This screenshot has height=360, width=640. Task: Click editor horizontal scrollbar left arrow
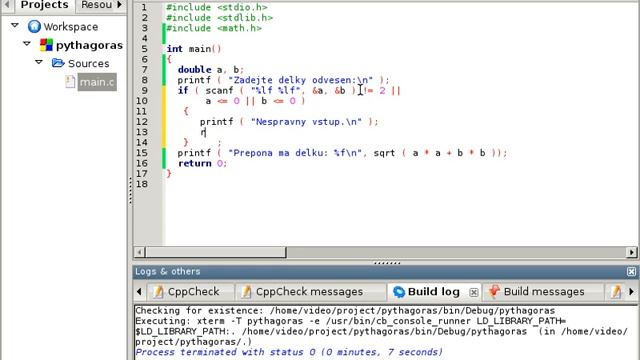pyautogui.click(x=139, y=252)
